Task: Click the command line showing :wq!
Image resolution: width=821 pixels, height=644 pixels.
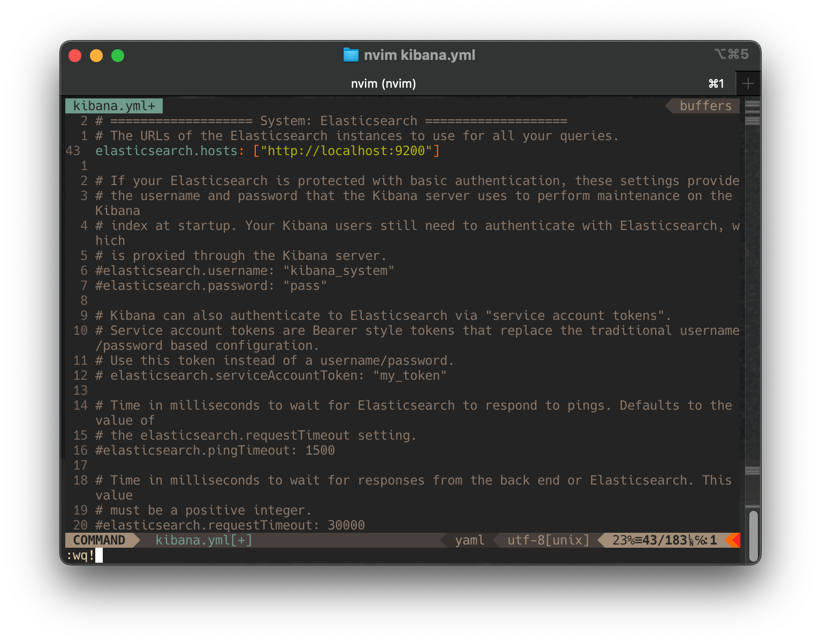Action: coord(83,556)
